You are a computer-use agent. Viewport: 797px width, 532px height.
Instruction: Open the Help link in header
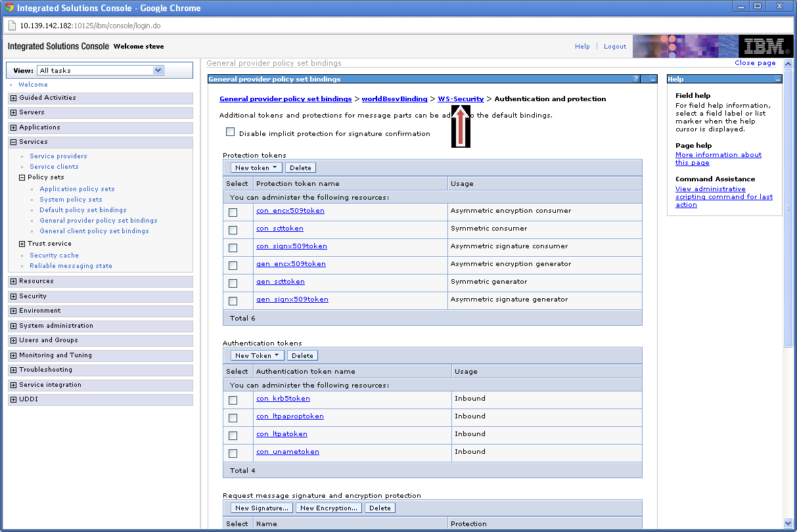[582, 47]
